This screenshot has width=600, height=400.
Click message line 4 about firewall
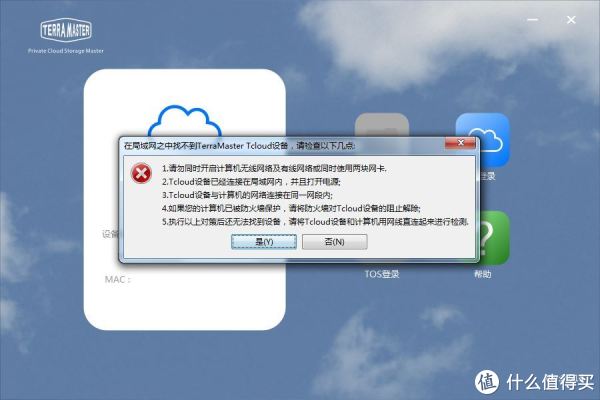click(x=291, y=208)
